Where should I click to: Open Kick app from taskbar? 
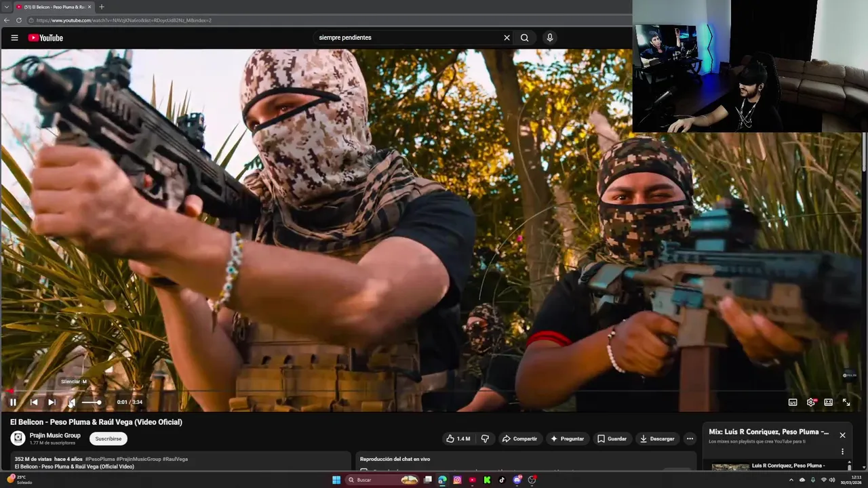click(487, 480)
